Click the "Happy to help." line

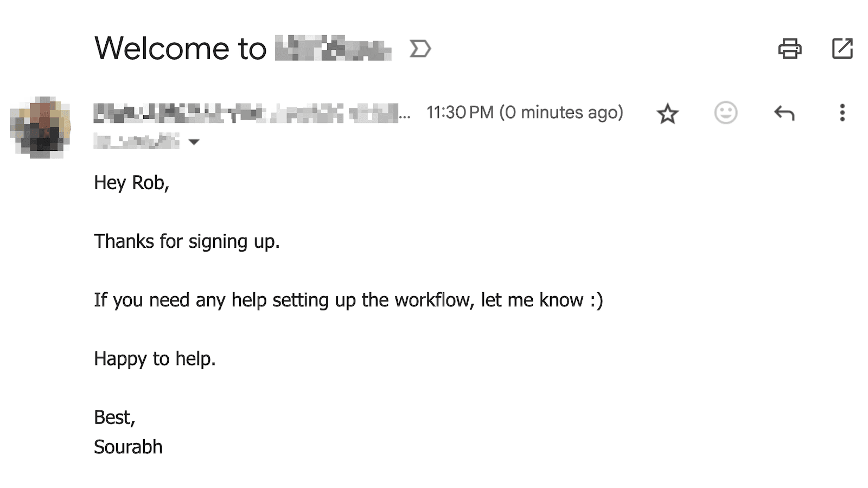pyautogui.click(x=155, y=358)
